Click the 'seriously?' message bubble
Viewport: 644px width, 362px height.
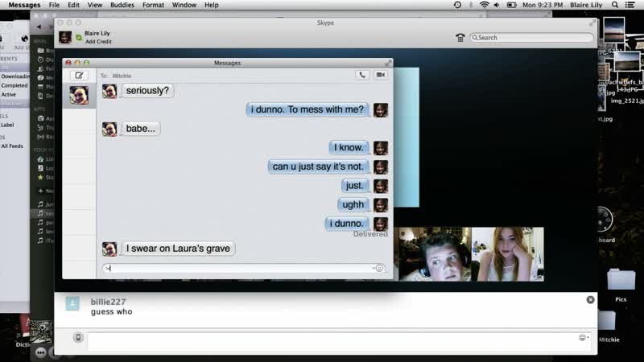point(147,90)
